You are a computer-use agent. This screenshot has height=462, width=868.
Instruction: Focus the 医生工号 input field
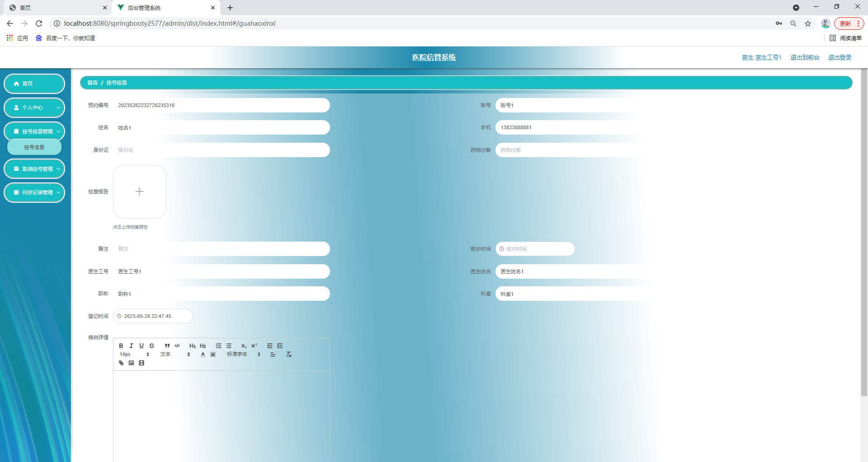click(222, 271)
